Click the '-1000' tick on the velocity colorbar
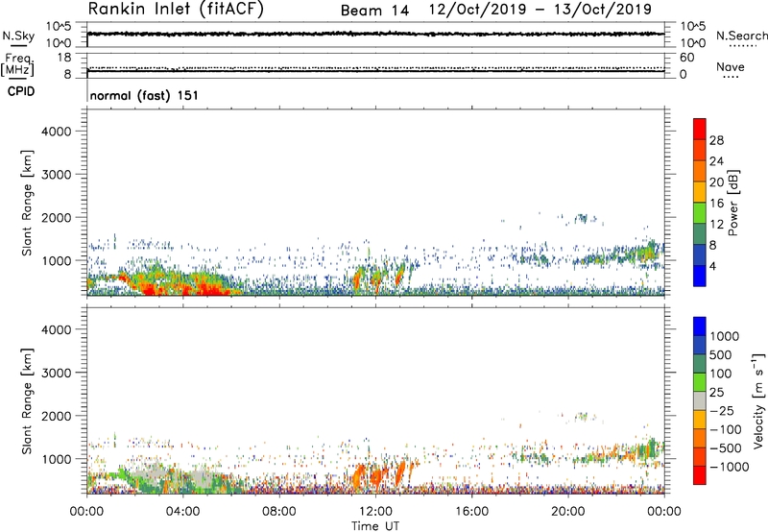This screenshot has width=768, height=532. tap(729, 467)
